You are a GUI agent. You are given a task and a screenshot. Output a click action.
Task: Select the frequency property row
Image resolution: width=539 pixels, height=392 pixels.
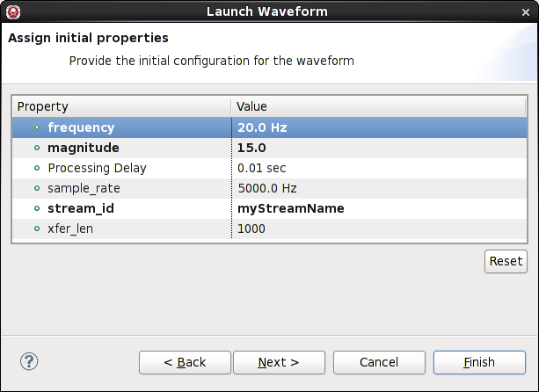coord(269,127)
